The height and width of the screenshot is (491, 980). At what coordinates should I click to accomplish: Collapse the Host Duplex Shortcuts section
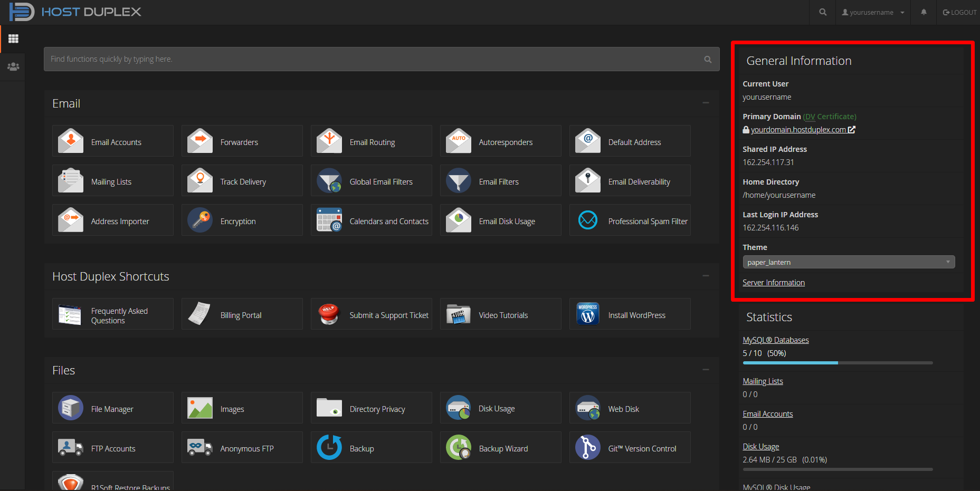pyautogui.click(x=706, y=276)
